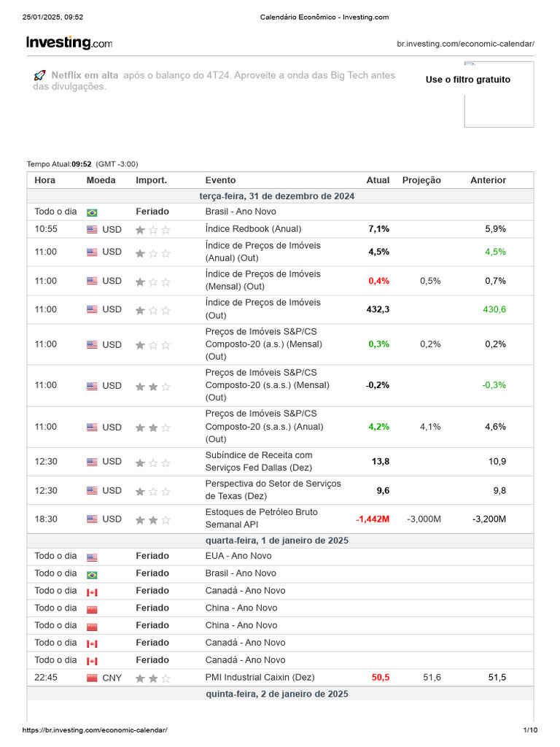Viewport: 560px width, 747px height.
Task: Click US flag in EUA - Ano Novo row
Action: tap(92, 557)
